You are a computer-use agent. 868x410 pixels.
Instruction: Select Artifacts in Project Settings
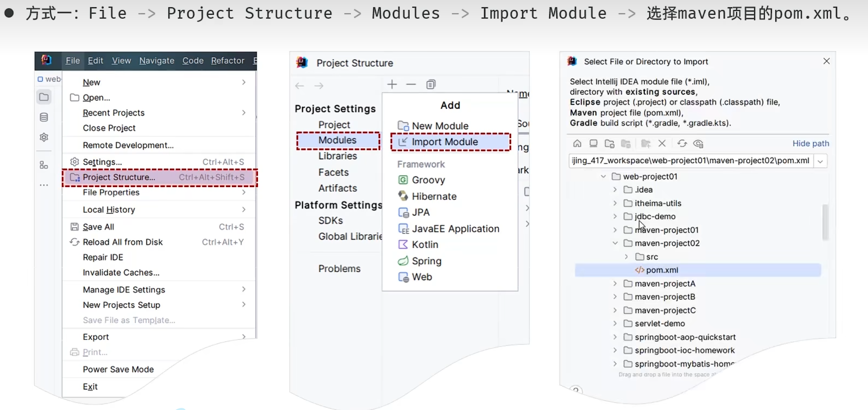[x=337, y=188]
